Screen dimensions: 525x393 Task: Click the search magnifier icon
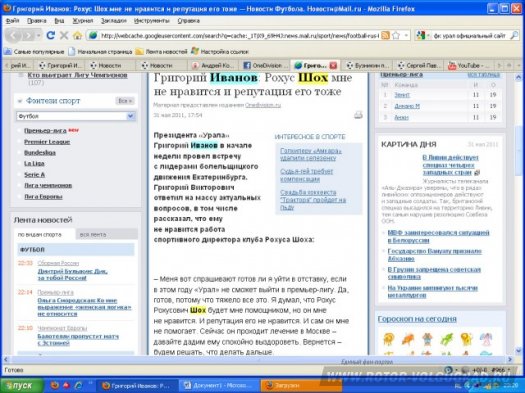[x=514, y=35]
